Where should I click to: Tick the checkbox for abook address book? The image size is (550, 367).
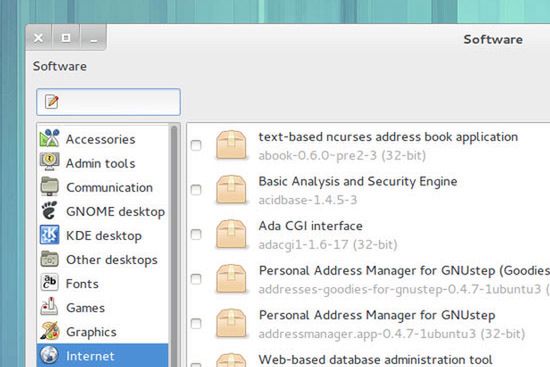pyautogui.click(x=196, y=145)
